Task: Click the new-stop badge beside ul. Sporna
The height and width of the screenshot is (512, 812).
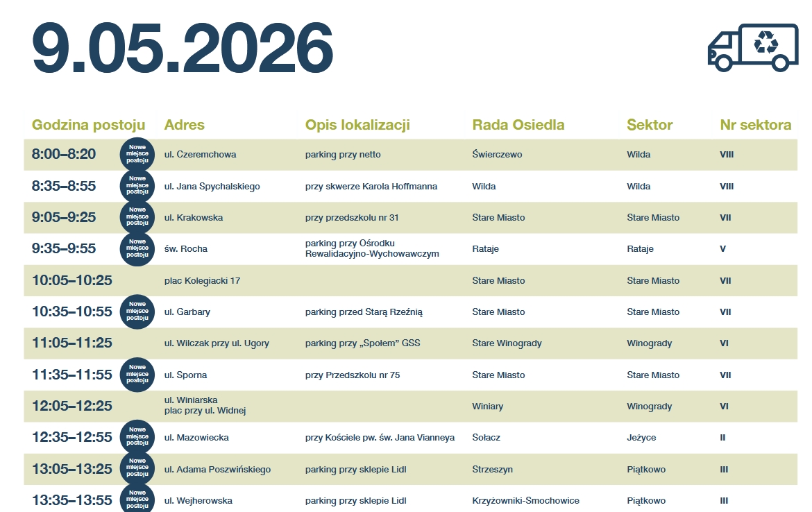Action: coord(137,375)
